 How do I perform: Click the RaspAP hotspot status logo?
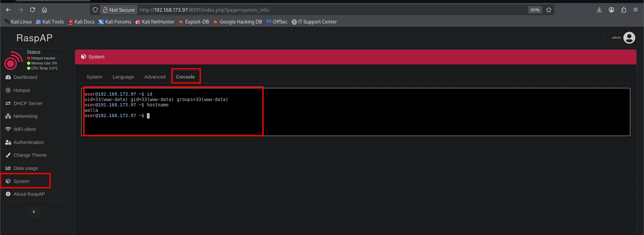click(13, 60)
